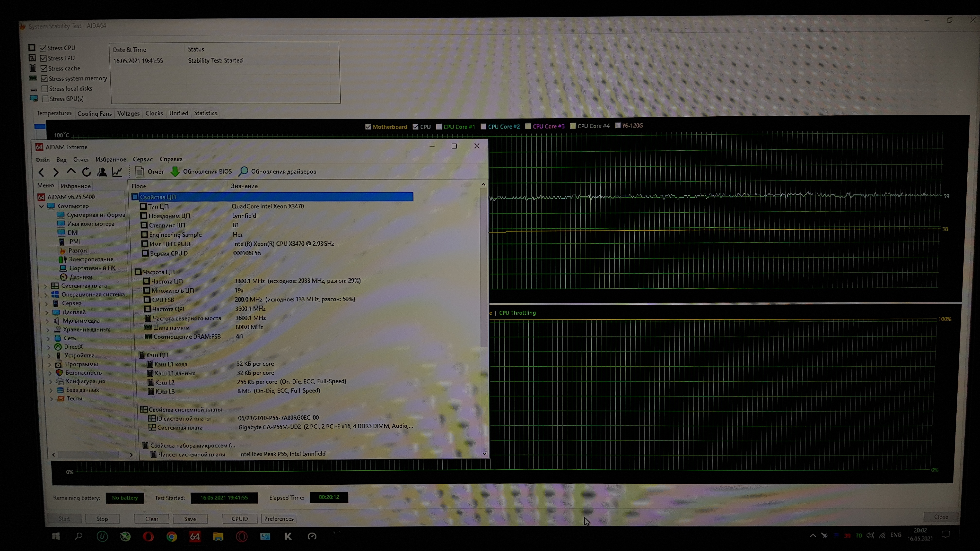Screen dimensions: 980x551
Task: Toggle Stress FPU checkbox
Action: coord(43,58)
